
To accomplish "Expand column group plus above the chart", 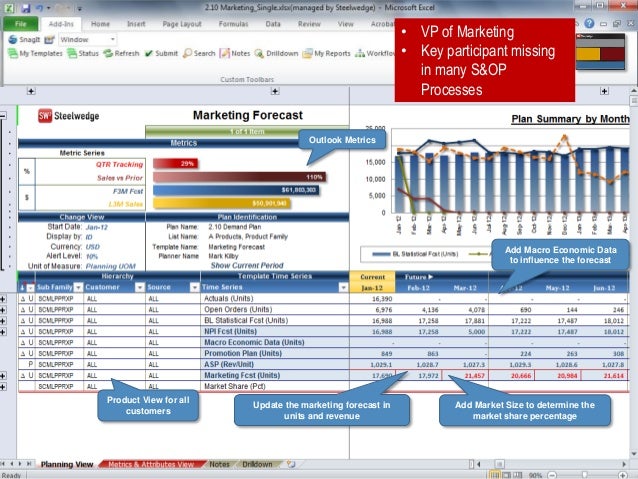I will (x=604, y=91).
